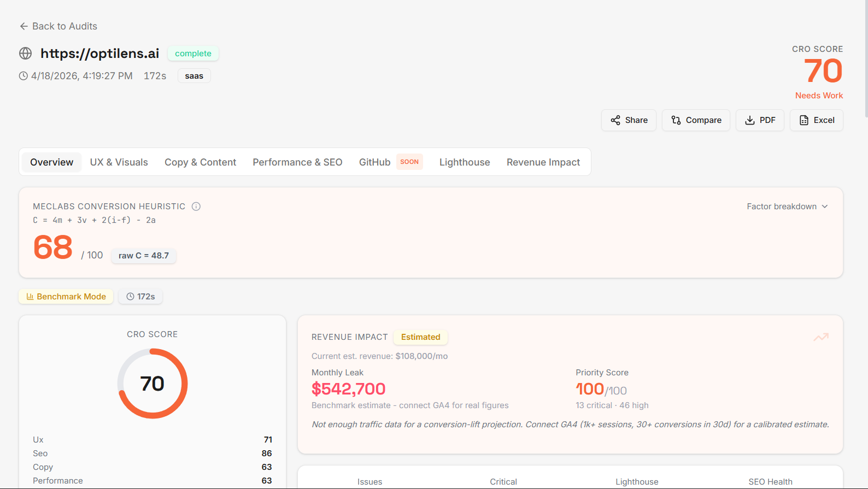The image size is (868, 489).
Task: Click the Seo score row
Action: point(153,453)
